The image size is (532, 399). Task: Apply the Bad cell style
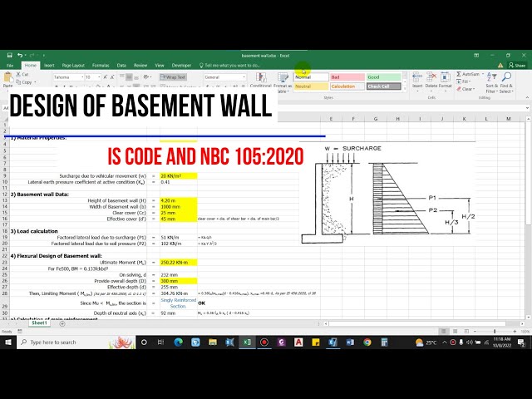point(347,77)
